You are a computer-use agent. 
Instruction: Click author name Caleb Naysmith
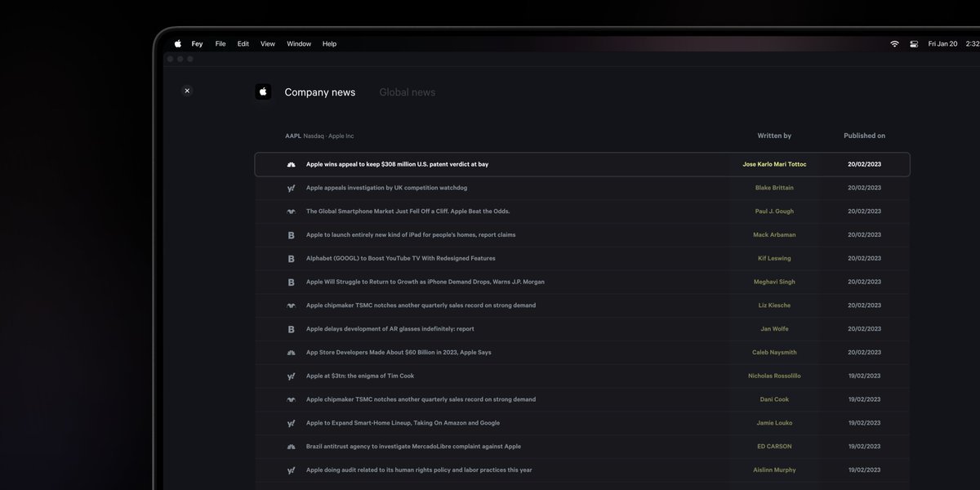774,353
